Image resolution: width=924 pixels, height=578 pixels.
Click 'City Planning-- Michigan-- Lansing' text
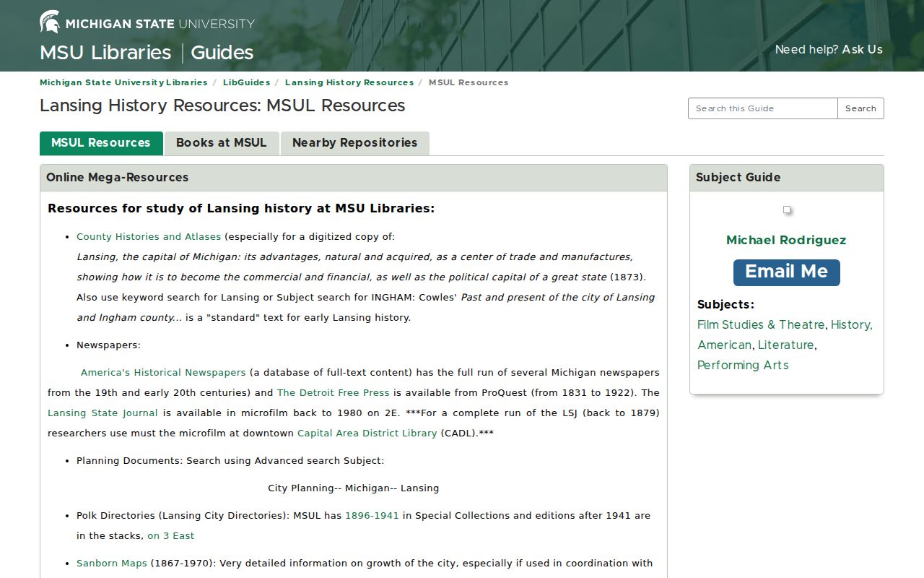point(354,488)
